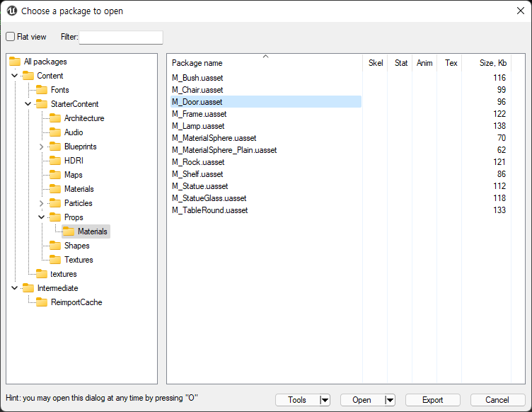
Task: Select M_Frame.uasset in the package list
Action: [x=199, y=114]
